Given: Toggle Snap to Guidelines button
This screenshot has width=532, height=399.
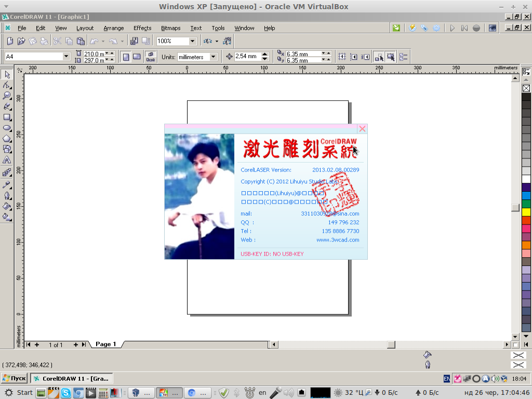Looking at the screenshot, I should [x=353, y=57].
